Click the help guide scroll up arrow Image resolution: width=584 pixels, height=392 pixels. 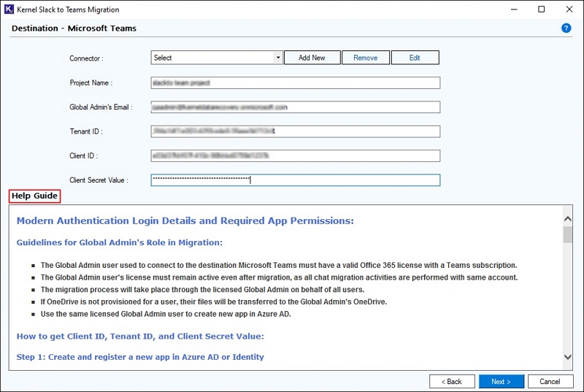[568, 219]
